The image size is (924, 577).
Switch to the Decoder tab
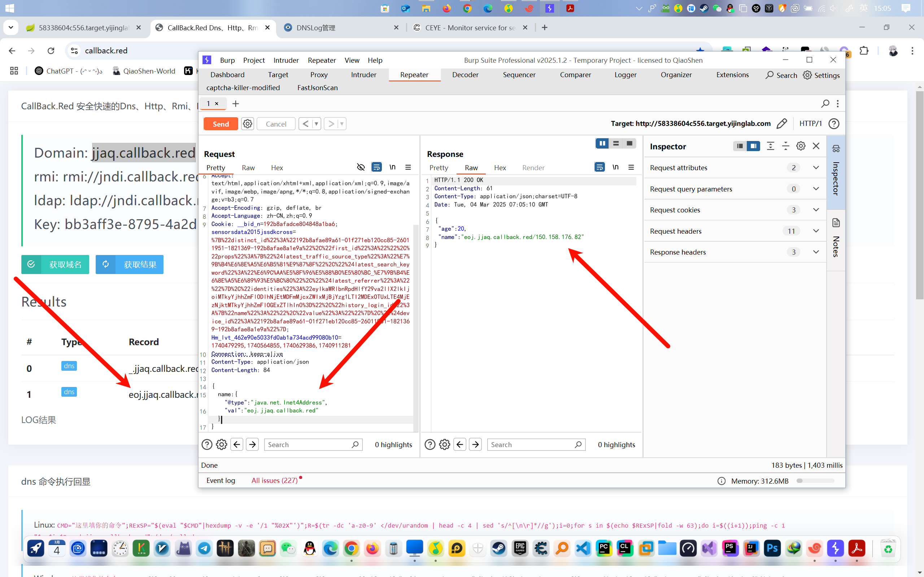465,75
